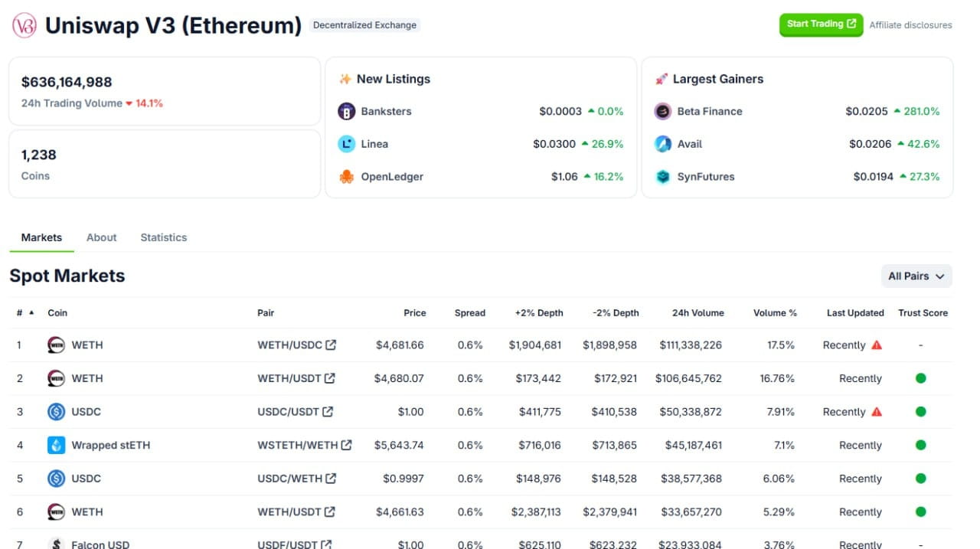
Task: Click the OpenLedger coin icon
Action: point(347,177)
